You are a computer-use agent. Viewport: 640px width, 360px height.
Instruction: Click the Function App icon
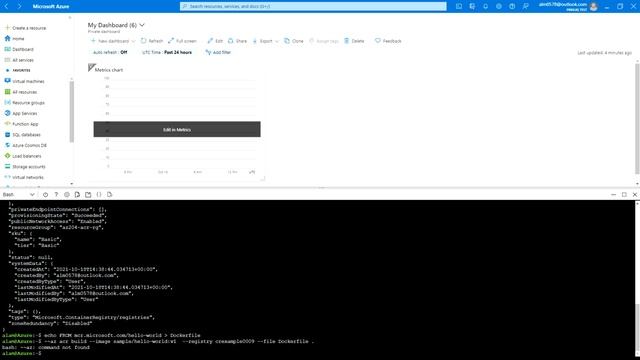(7, 124)
